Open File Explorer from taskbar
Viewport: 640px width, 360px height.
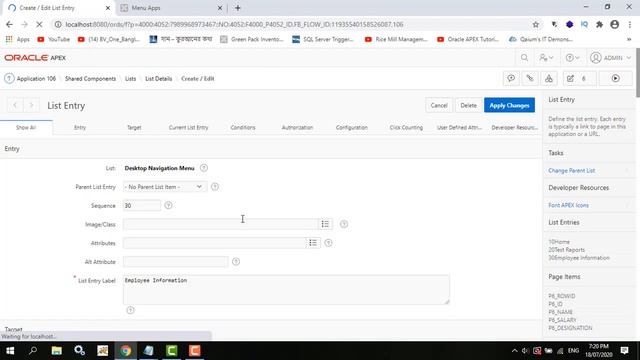[x=56, y=351]
